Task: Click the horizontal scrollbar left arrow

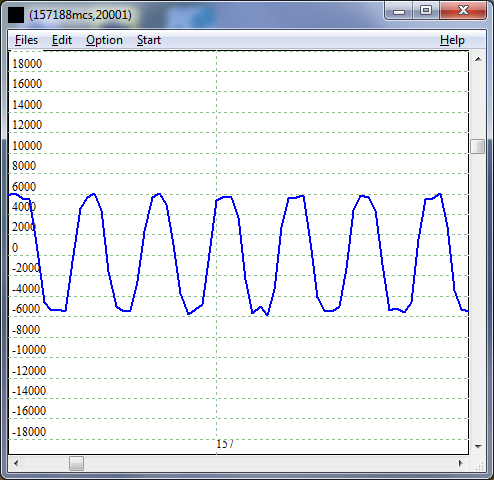Action: coord(16,463)
